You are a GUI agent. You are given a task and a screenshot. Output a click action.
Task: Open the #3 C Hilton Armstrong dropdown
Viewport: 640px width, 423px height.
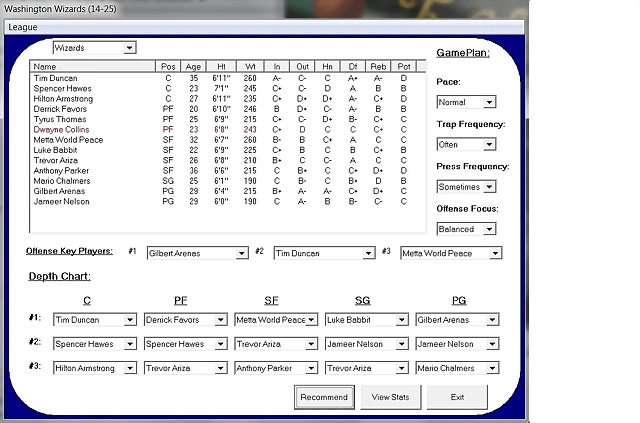(95, 368)
